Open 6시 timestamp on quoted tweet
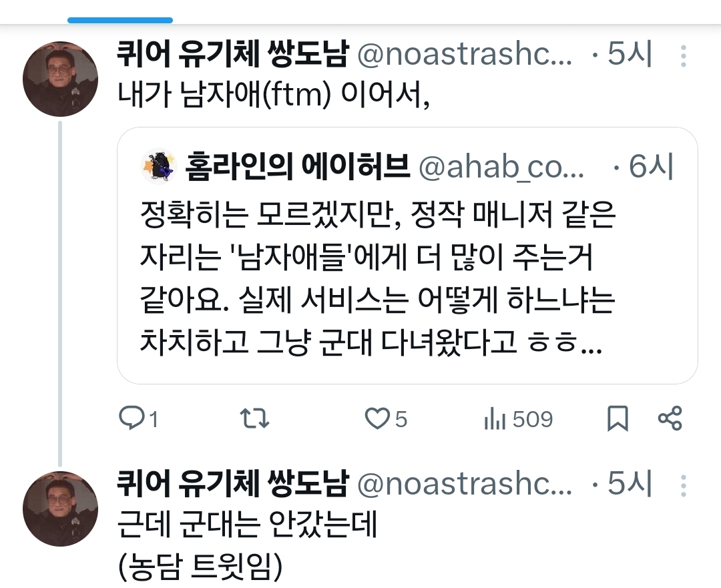The height and width of the screenshot is (588, 721). click(650, 166)
